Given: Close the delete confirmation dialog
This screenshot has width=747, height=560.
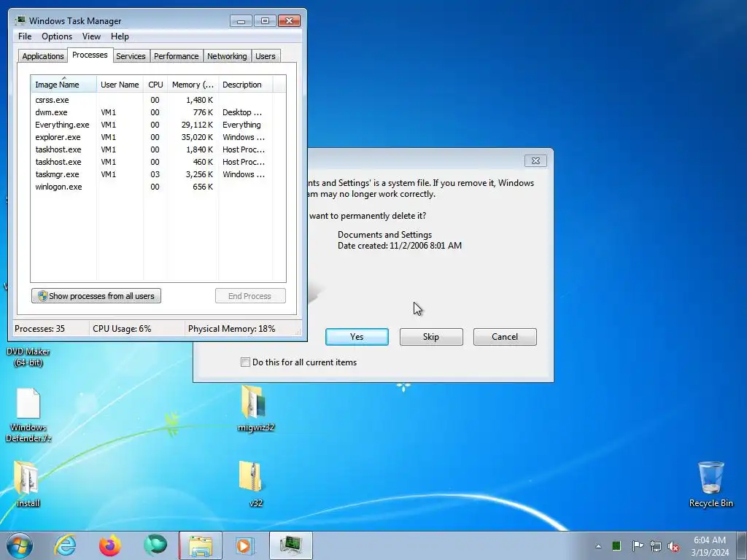Looking at the screenshot, I should coord(535,161).
